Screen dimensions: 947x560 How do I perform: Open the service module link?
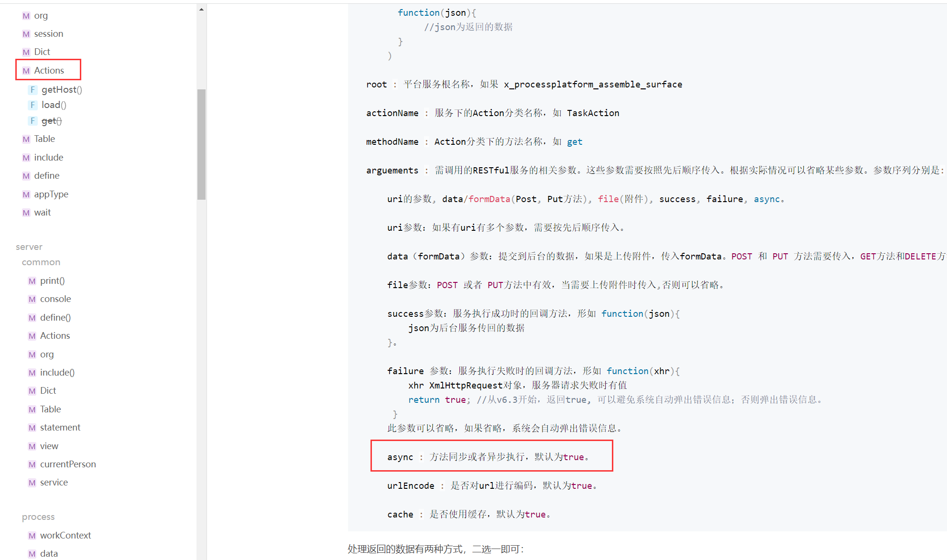54,482
